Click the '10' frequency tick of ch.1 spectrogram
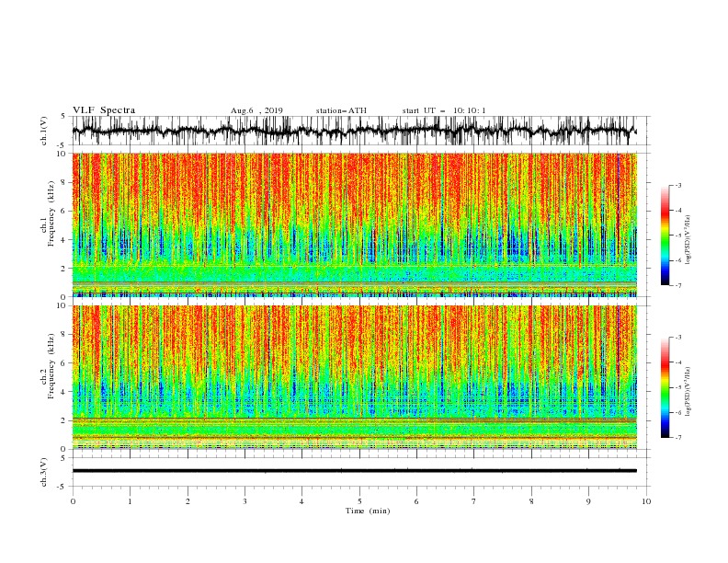 62,154
